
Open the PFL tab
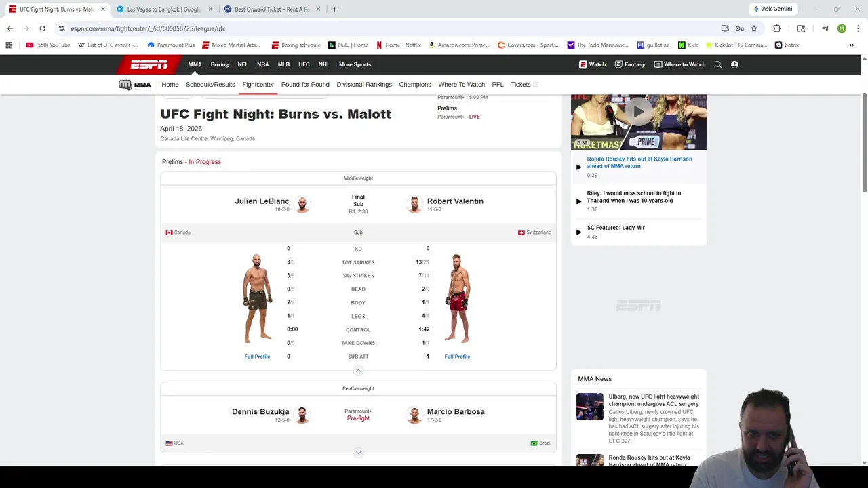(x=498, y=85)
